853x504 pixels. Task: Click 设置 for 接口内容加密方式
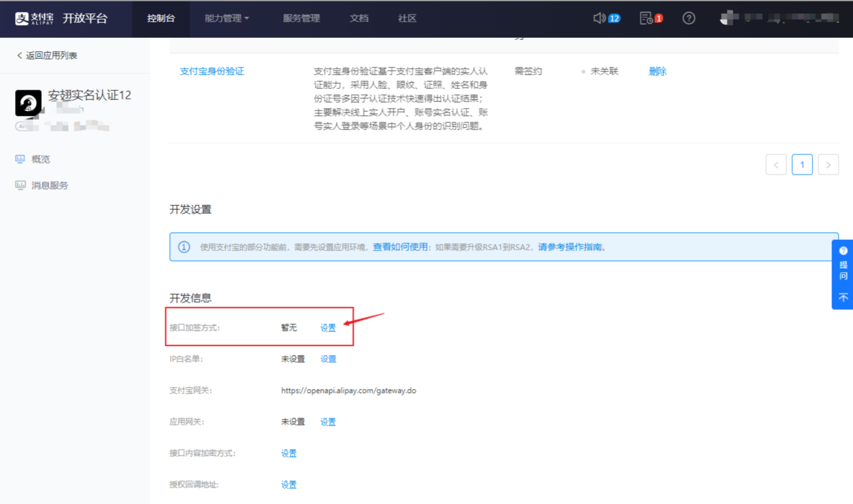click(289, 453)
